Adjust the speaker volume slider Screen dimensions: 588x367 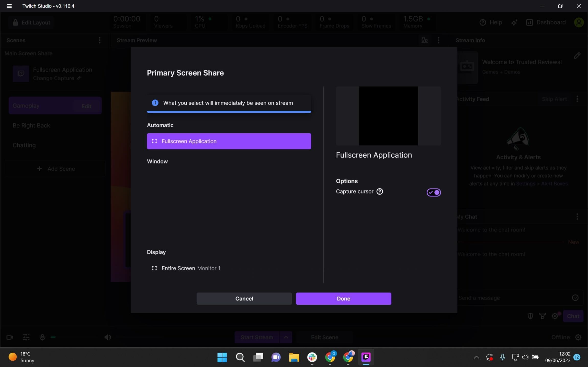click(139, 337)
